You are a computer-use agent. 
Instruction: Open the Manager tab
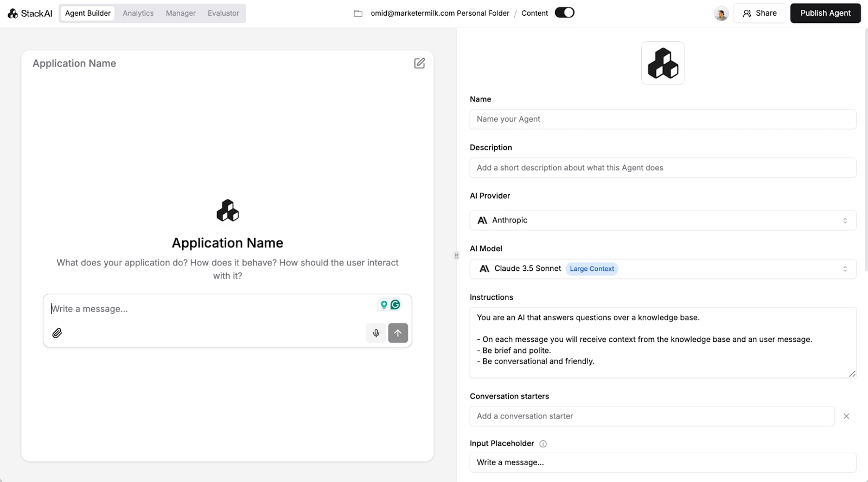coord(181,13)
